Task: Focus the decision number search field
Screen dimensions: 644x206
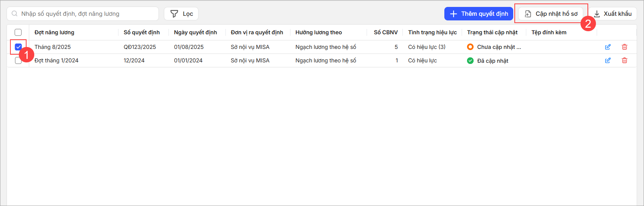Action: (87, 14)
